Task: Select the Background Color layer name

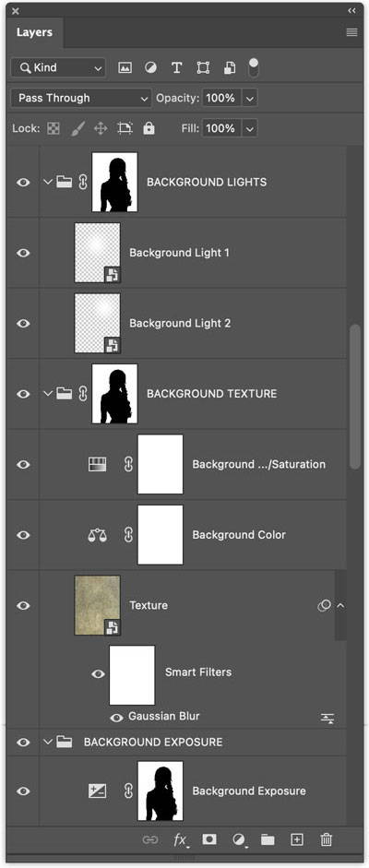Action: click(239, 535)
